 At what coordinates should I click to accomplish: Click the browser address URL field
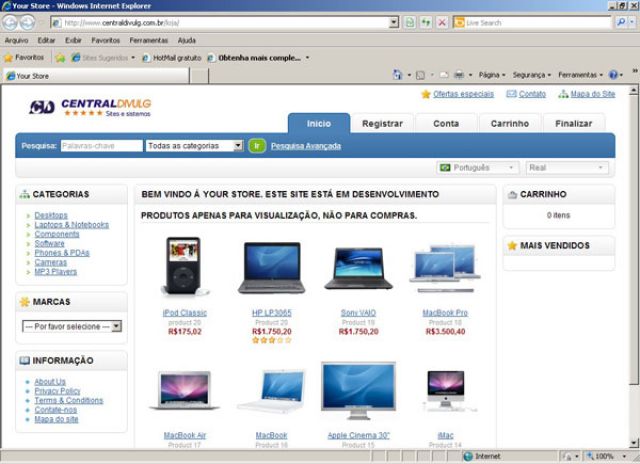coord(225,22)
